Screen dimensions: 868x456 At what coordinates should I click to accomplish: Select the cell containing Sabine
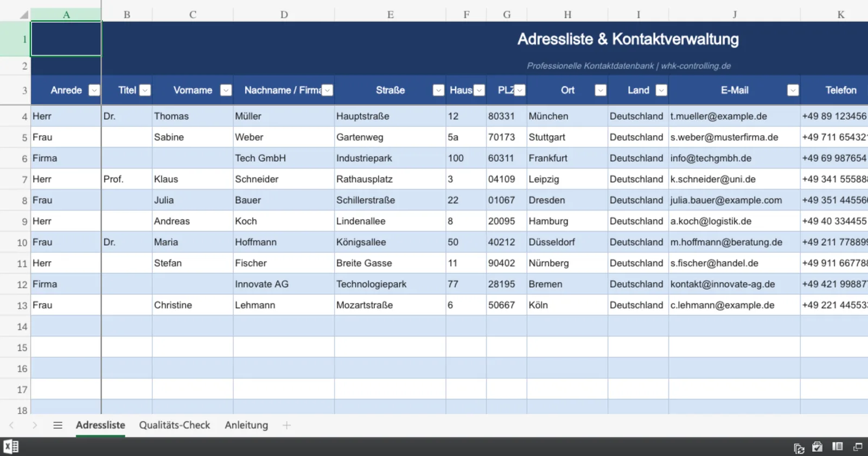click(x=193, y=137)
